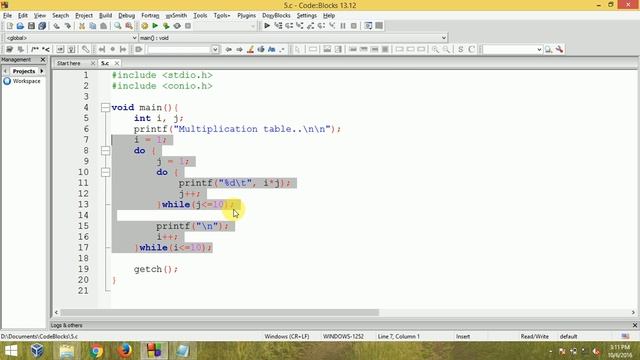Image resolution: width=640 pixels, height=360 pixels.
Task: Open the Plugins menu
Action: point(246,16)
